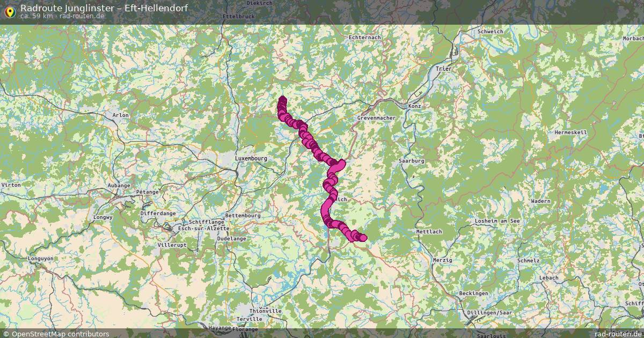This screenshot has height=338, width=644.
Task: Click the map pin logo icon
Action: tap(9, 11)
